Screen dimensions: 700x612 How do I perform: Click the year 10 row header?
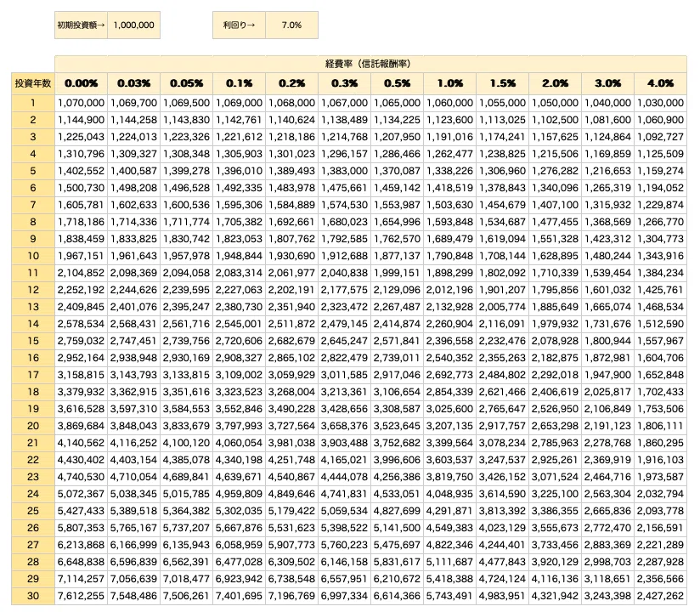pos(33,256)
